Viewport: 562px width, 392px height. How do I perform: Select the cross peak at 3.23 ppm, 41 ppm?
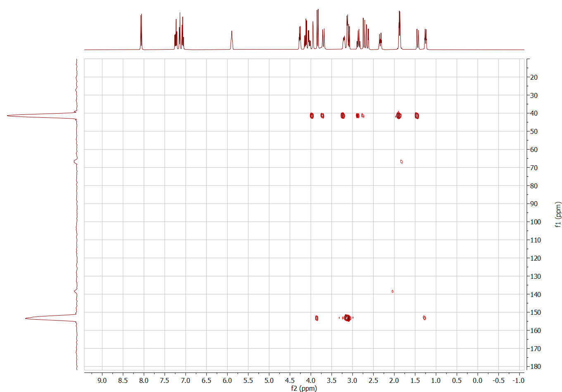point(343,116)
